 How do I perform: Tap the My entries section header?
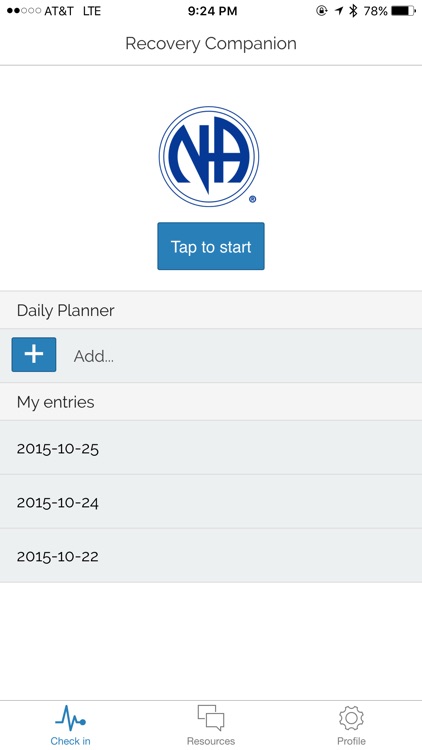(211, 402)
